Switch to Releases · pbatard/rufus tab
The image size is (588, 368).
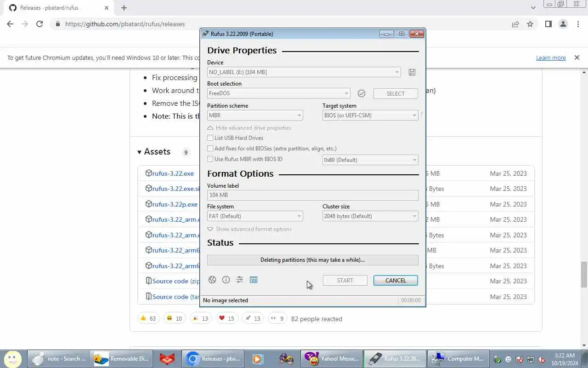[x=57, y=8]
